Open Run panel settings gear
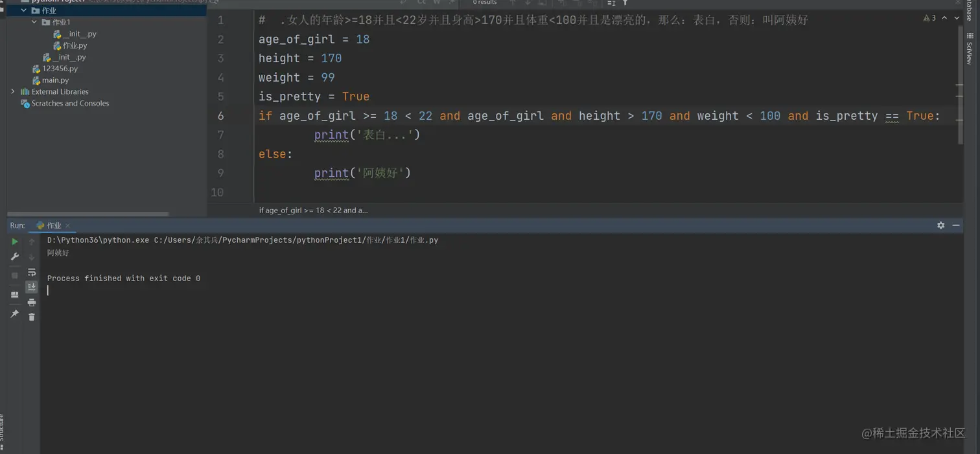Image resolution: width=980 pixels, height=454 pixels. 940,225
